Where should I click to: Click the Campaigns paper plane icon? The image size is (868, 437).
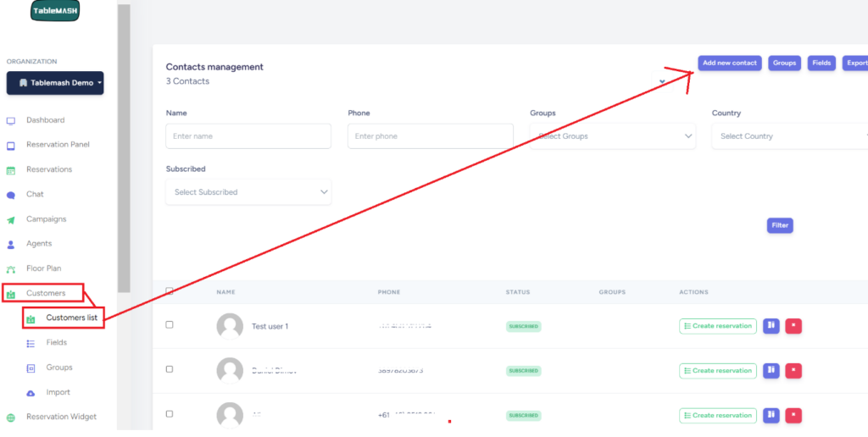[11, 219]
